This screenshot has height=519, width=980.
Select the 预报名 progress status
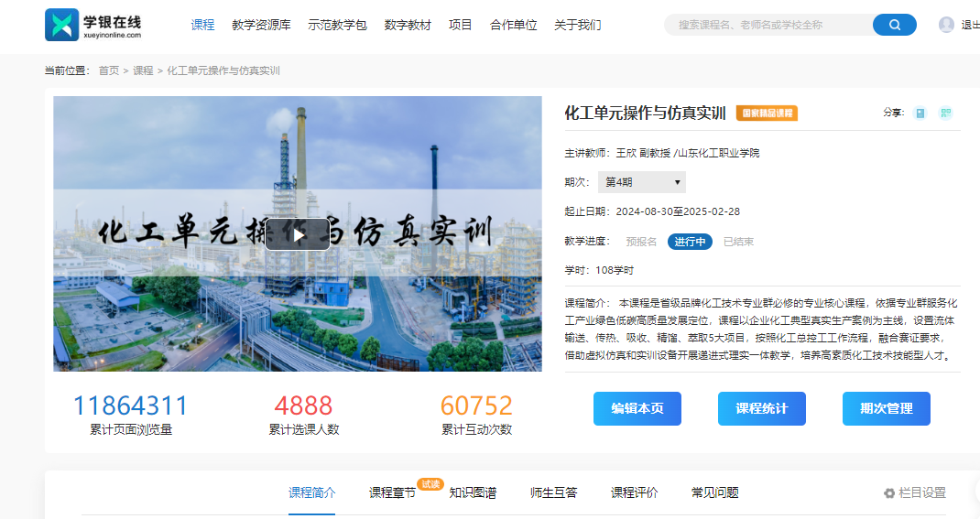click(641, 242)
